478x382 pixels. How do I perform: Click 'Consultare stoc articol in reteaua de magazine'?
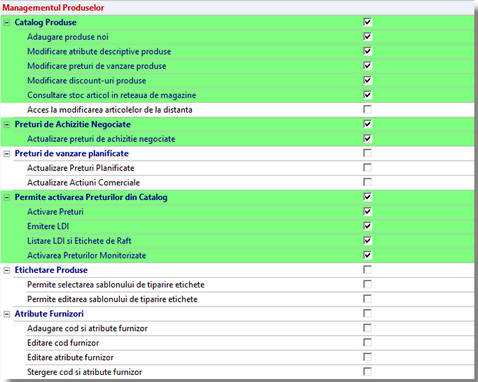112,95
